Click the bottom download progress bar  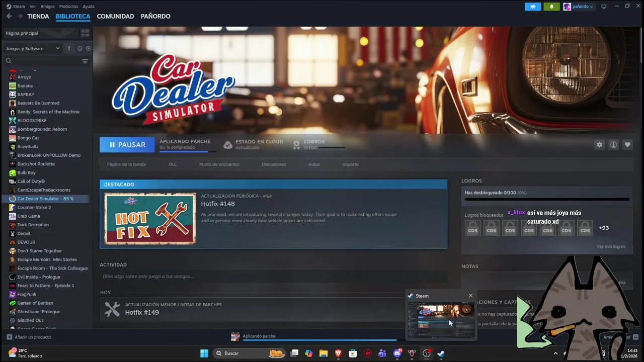tap(319, 340)
